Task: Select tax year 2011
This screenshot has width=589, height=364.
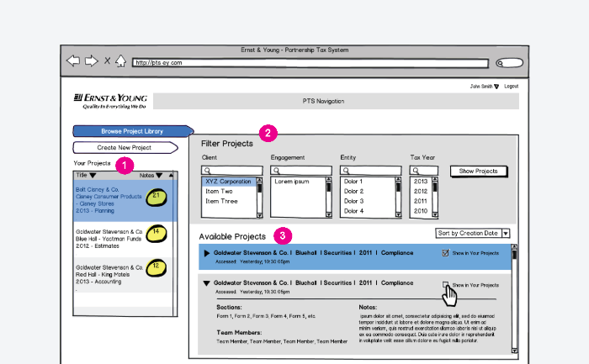Action: coord(421,201)
